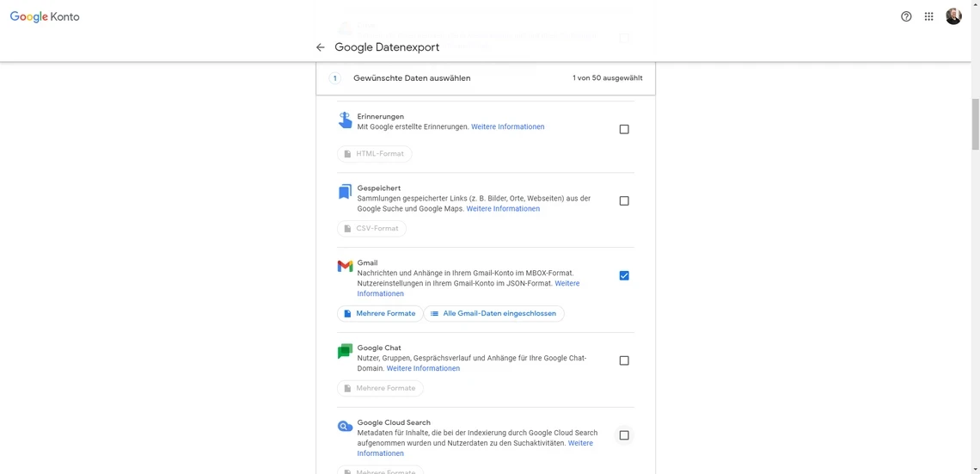Screen dimensions: 980x474
Task: Click the step 1 circle indicator
Action: tap(335, 78)
